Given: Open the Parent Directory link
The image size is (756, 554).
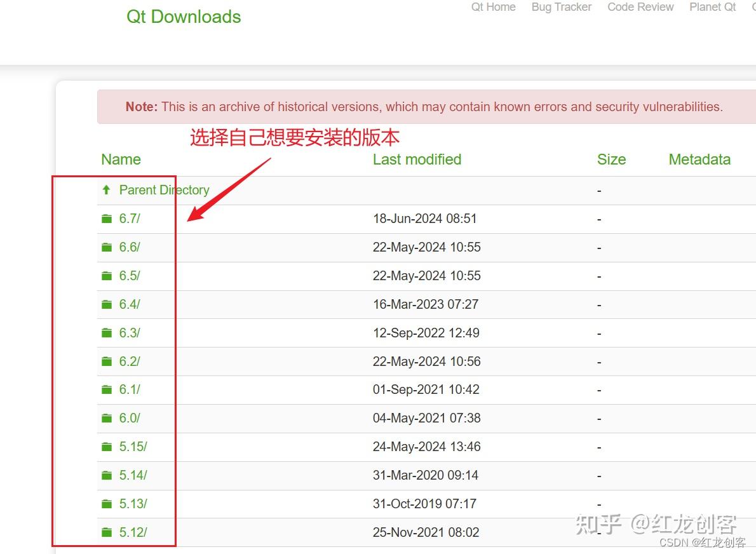Looking at the screenshot, I should coord(164,189).
